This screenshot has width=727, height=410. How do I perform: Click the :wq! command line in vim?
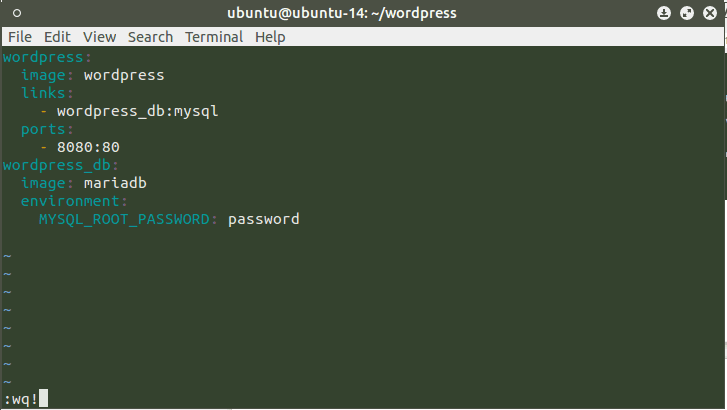pos(22,399)
